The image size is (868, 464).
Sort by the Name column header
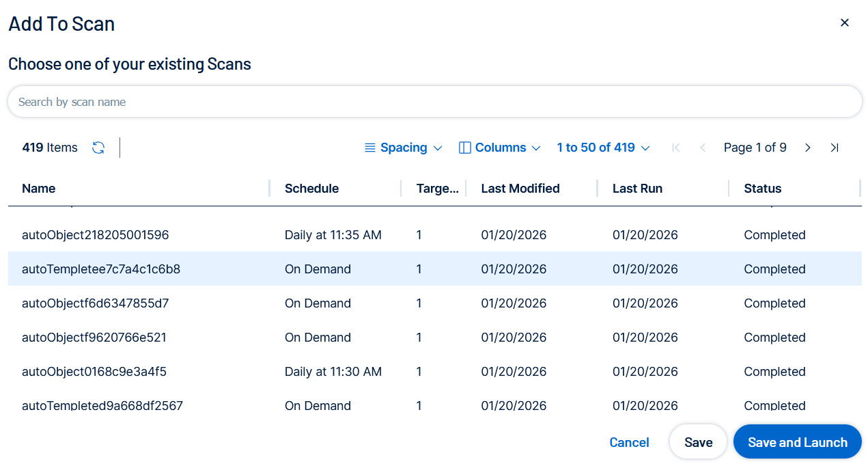pyautogui.click(x=39, y=189)
